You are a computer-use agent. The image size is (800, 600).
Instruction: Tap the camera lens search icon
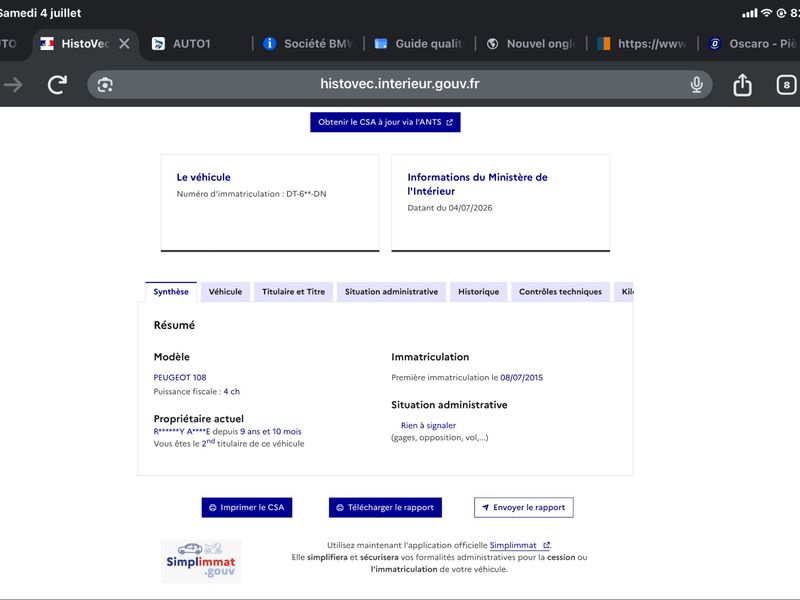click(x=105, y=85)
